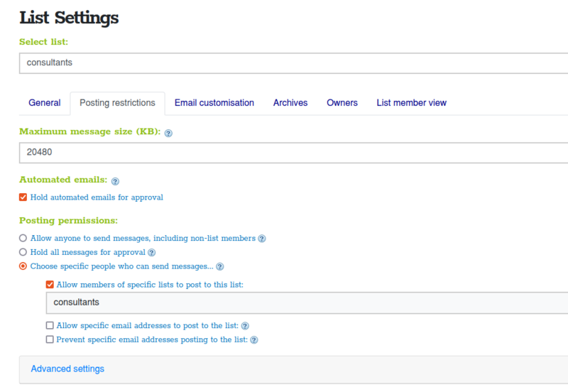568x392 pixels.
Task: Enable Allow specific email addresses to post
Action: click(x=50, y=326)
